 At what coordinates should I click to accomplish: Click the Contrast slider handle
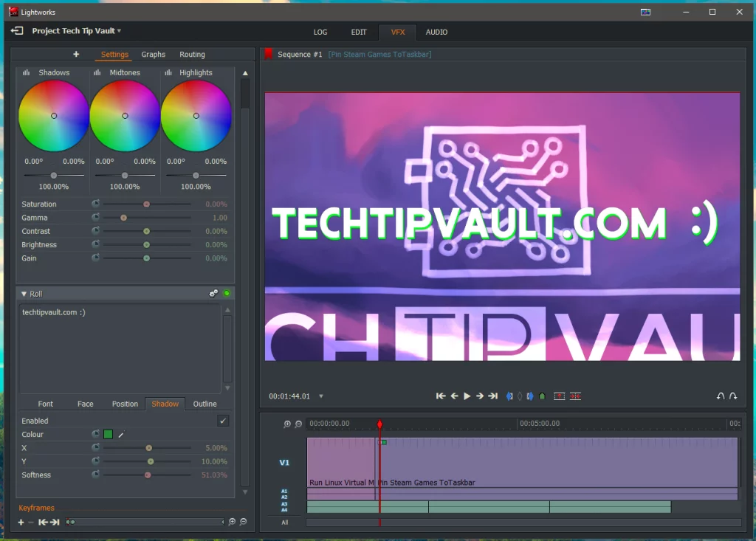(x=146, y=232)
